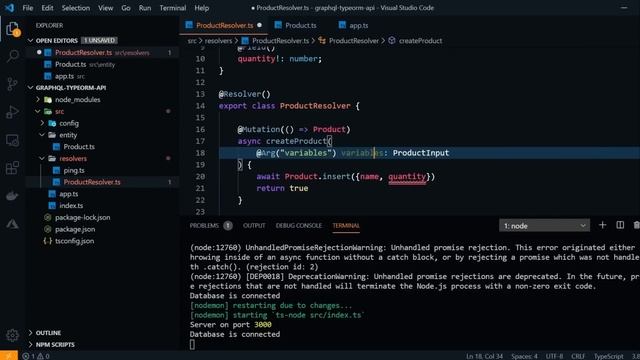Screen dimensions: 640x360
Task: Change indentation via 'Spaces: 4' status item
Action: [x=524, y=356]
